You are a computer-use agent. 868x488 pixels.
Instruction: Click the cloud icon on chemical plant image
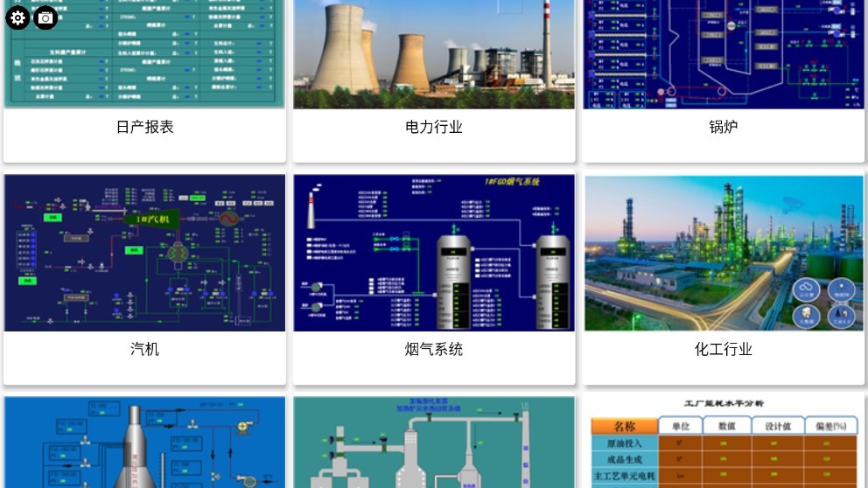(808, 290)
